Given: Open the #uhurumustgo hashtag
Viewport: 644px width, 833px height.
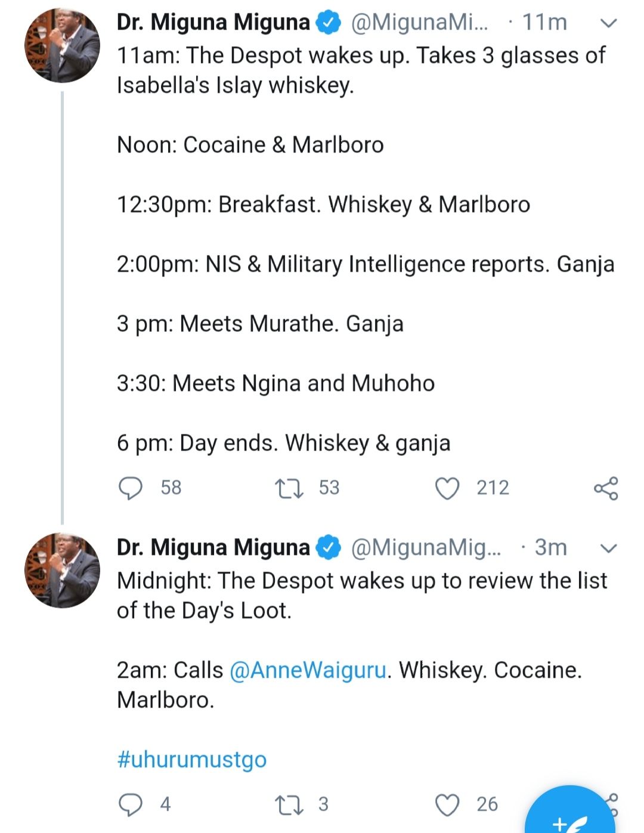Looking at the screenshot, I should click(192, 760).
